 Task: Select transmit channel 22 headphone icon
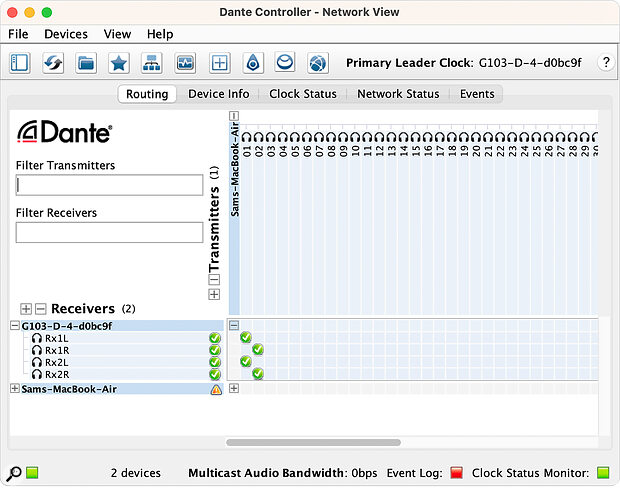[500, 137]
